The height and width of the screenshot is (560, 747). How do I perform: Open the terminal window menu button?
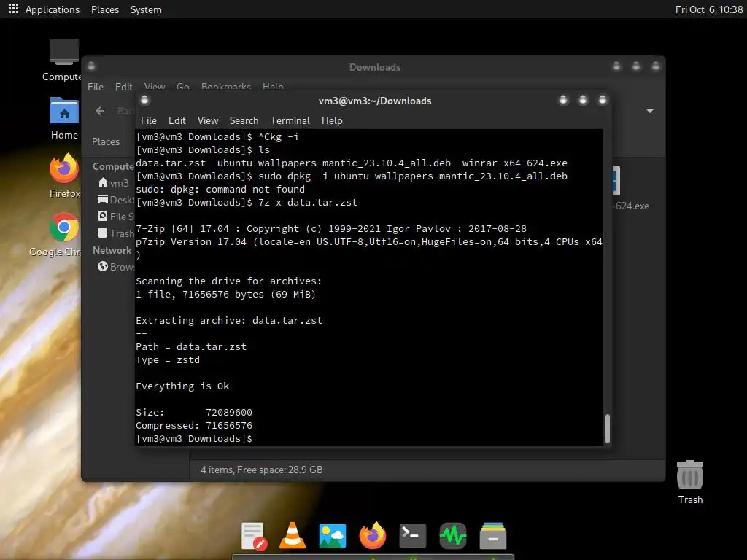[x=145, y=100]
